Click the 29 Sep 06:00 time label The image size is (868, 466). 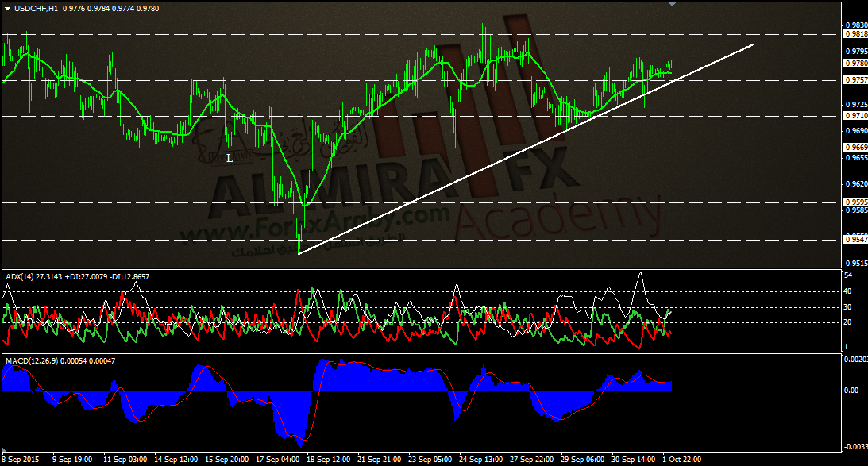pos(582,460)
